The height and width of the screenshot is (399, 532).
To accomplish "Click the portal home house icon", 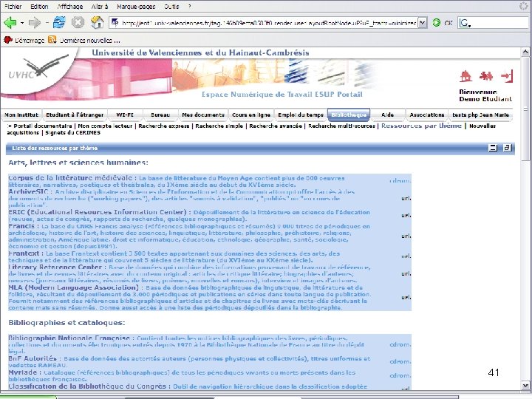I will [x=465, y=76].
